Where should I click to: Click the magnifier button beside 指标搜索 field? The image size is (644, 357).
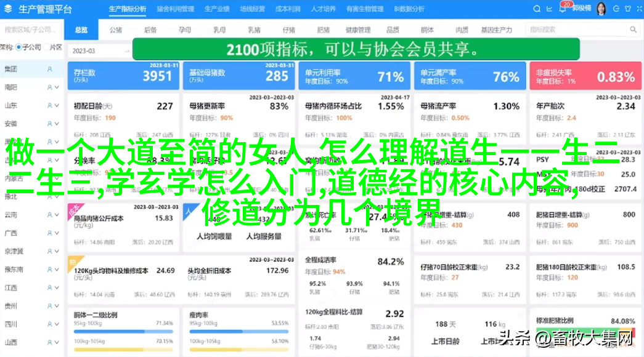point(633,30)
